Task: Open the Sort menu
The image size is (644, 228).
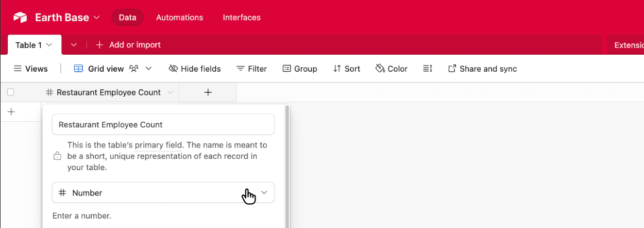Action: (x=347, y=69)
